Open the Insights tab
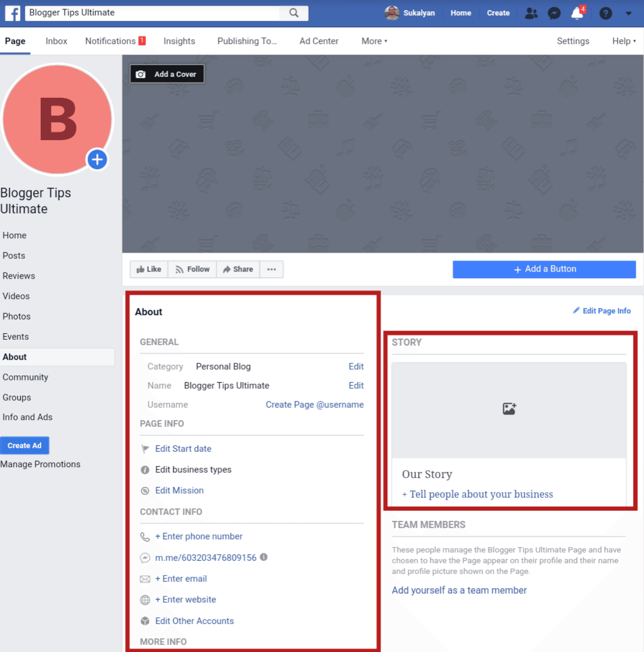Image resolution: width=644 pixels, height=652 pixels. (179, 41)
